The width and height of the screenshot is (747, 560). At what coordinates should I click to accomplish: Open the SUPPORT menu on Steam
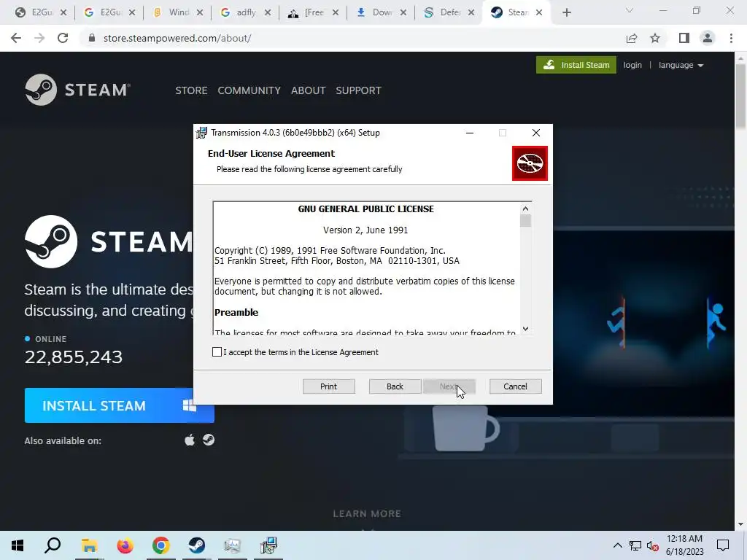pos(358,90)
